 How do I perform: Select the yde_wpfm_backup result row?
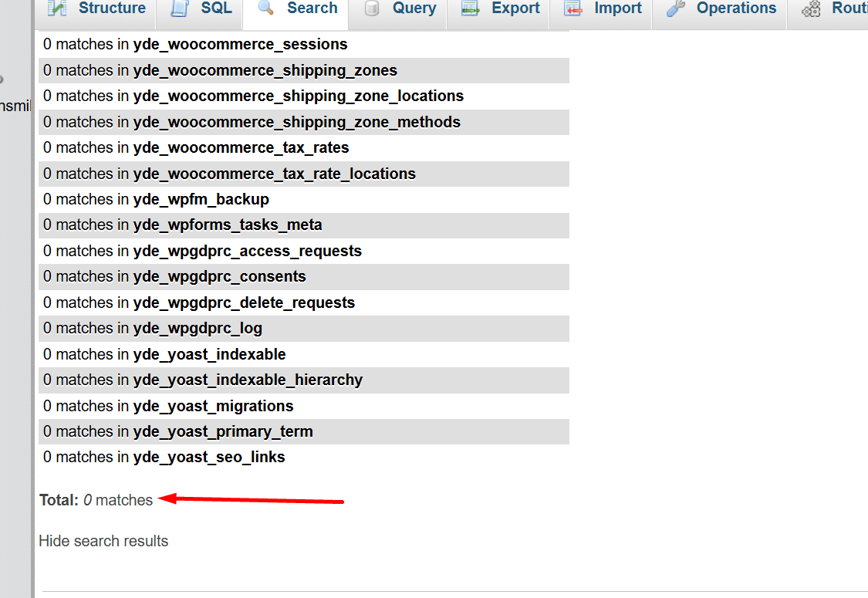pyautogui.click(x=304, y=199)
